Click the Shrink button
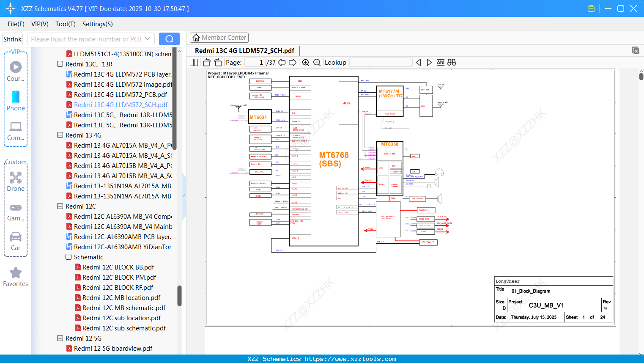The image size is (644, 363). tap(12, 38)
